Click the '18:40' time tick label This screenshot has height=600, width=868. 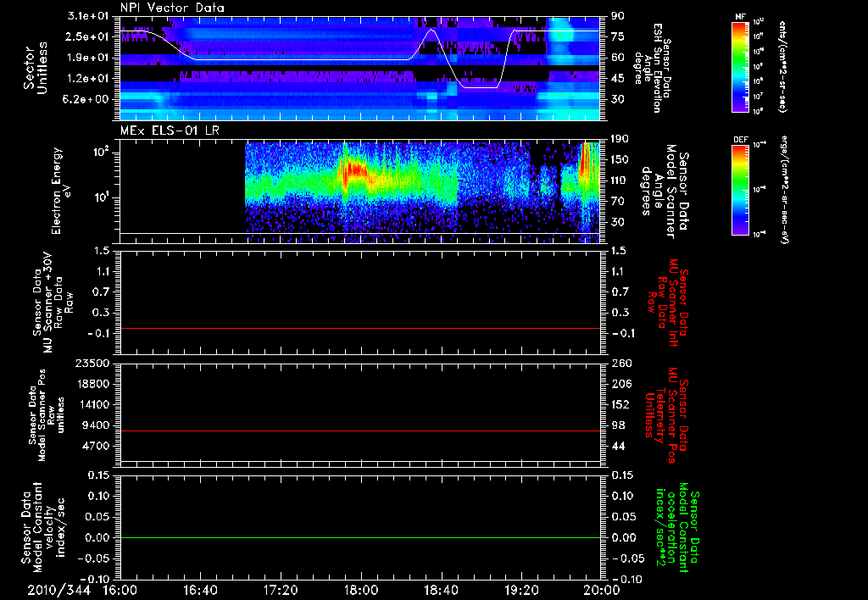[x=441, y=590]
